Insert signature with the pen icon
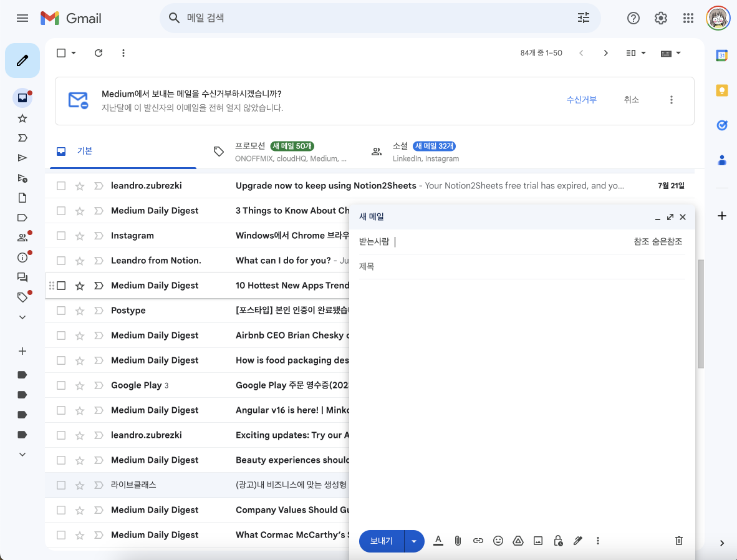737x560 pixels. tap(577, 541)
